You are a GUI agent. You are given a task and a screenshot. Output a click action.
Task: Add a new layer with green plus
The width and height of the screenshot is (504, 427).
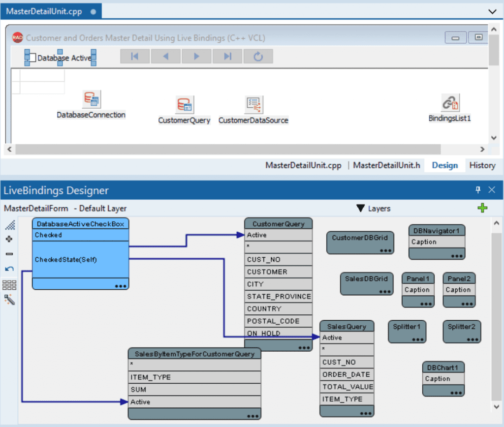coord(482,208)
